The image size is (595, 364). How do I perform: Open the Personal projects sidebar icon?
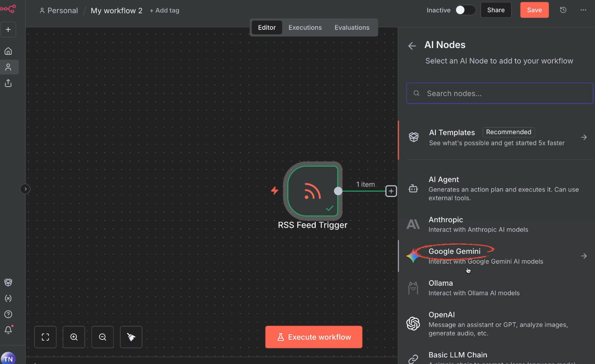[8, 67]
